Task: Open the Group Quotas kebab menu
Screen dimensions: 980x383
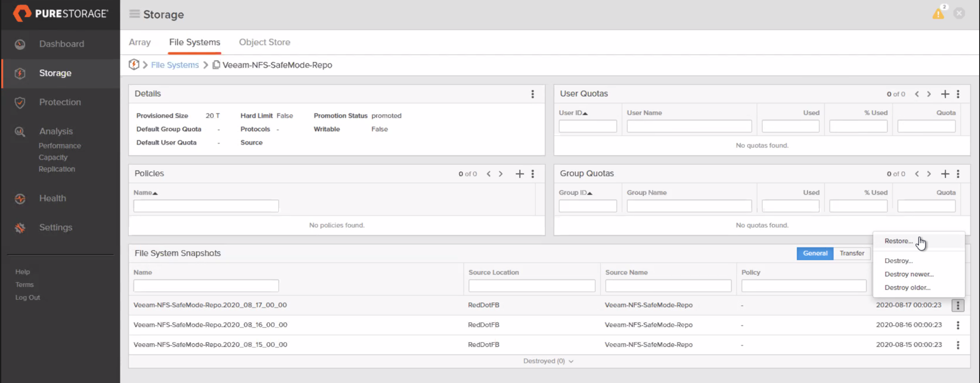Action: click(x=958, y=174)
